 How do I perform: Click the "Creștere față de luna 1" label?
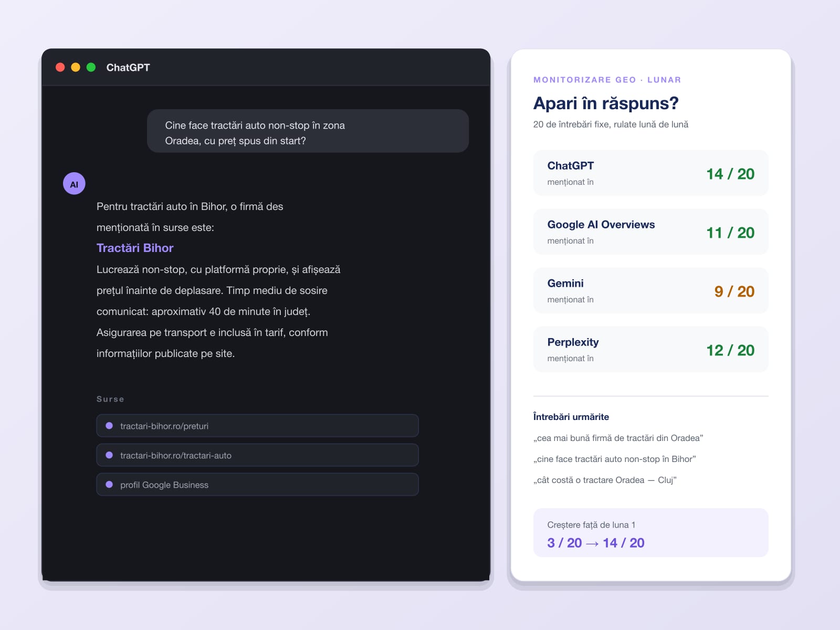(591, 525)
